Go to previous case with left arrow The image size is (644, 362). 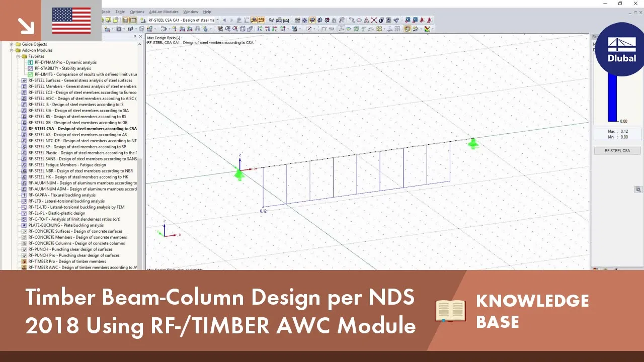point(224,20)
